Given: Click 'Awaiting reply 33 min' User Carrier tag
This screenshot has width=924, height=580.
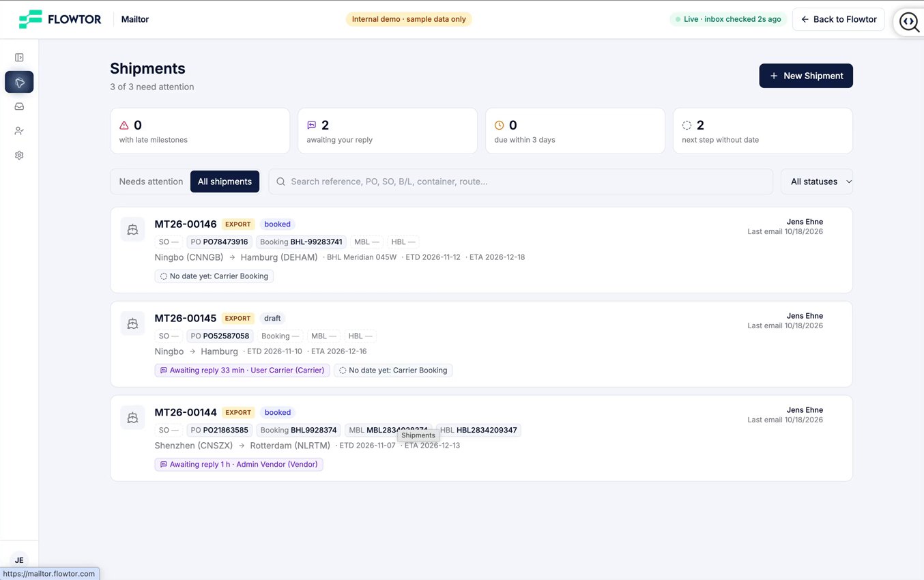Looking at the screenshot, I should (x=242, y=370).
